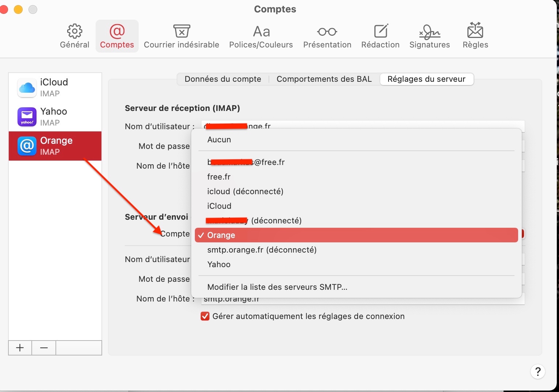Viewport: 559px width, 392px height.
Task: Click the Orange @ account icon
Action: [27, 146]
